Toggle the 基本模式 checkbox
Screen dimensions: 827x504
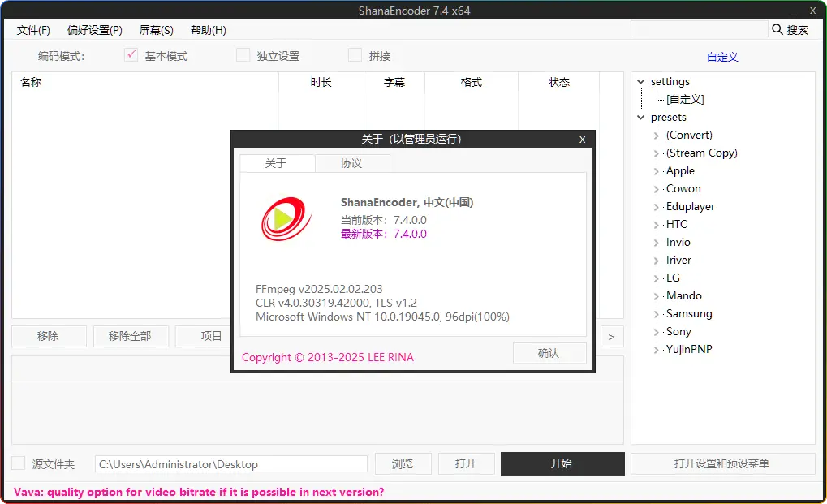[x=131, y=55]
